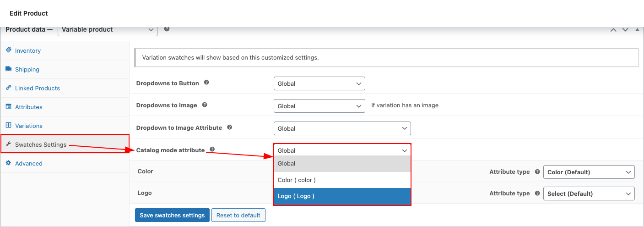Click the Advanced gear icon

pyautogui.click(x=8, y=163)
